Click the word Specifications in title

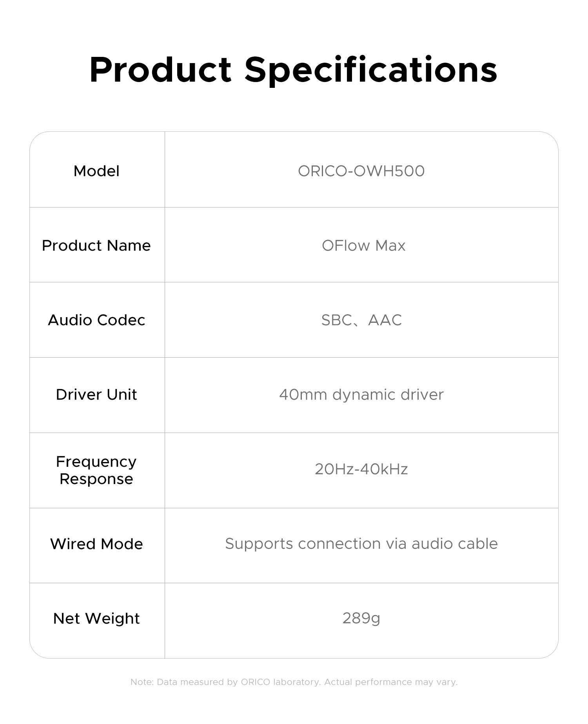pyautogui.click(x=371, y=71)
